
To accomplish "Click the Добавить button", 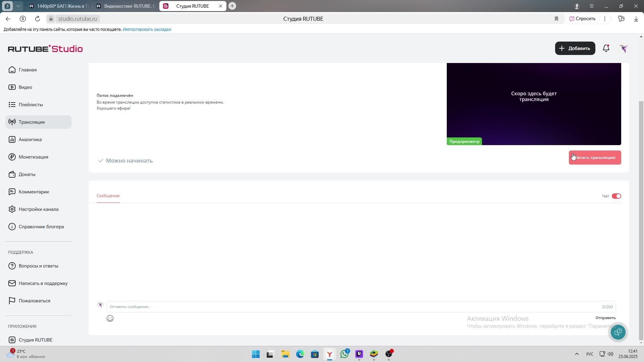I will 575,48.
